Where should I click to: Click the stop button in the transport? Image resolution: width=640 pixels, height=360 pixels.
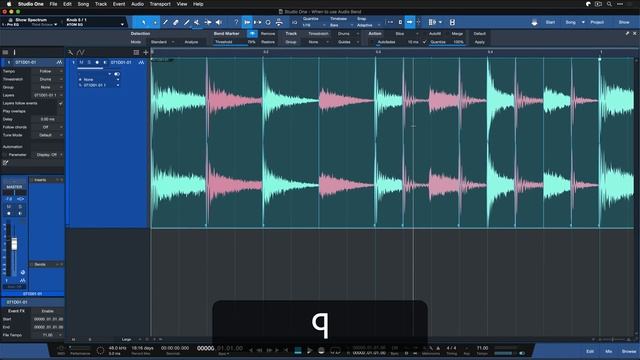298,350
